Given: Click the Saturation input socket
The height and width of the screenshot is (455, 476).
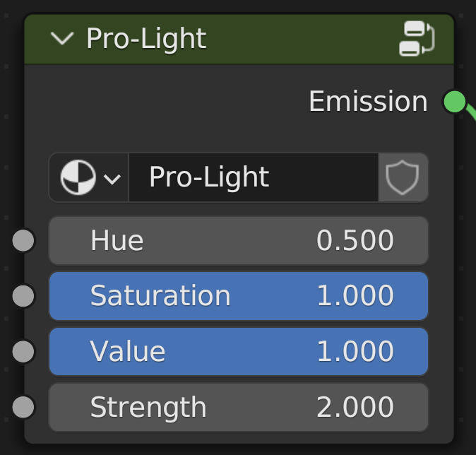Looking at the screenshot, I should (24, 296).
